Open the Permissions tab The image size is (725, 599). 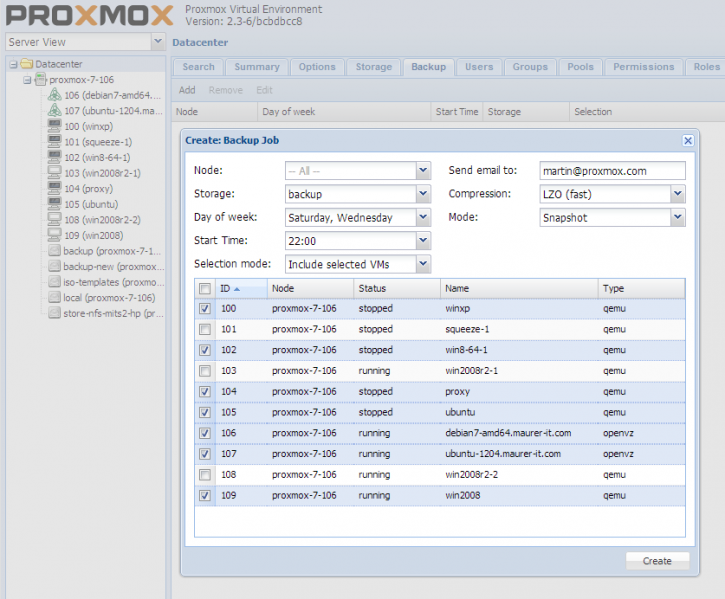click(643, 67)
